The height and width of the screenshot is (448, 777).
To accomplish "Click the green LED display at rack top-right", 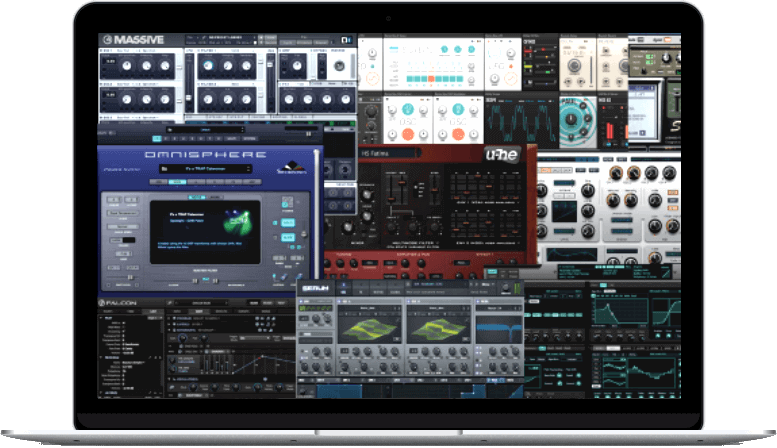I will [650, 59].
